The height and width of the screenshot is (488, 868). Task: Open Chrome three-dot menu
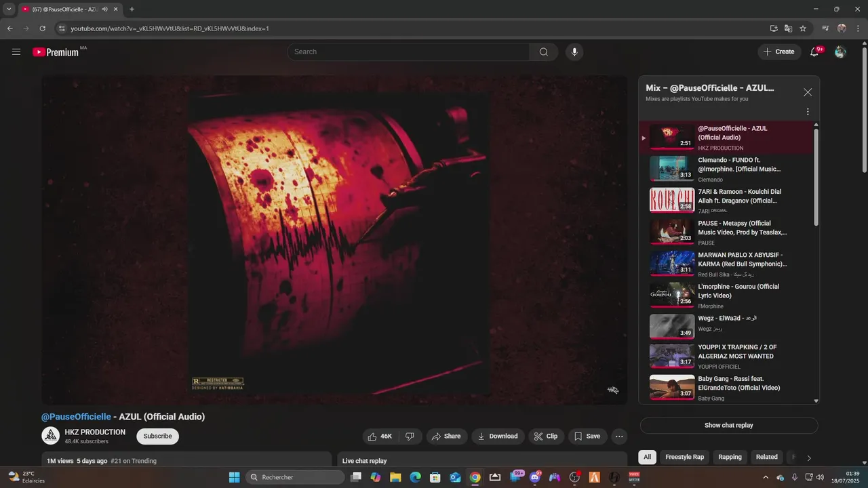click(x=858, y=28)
